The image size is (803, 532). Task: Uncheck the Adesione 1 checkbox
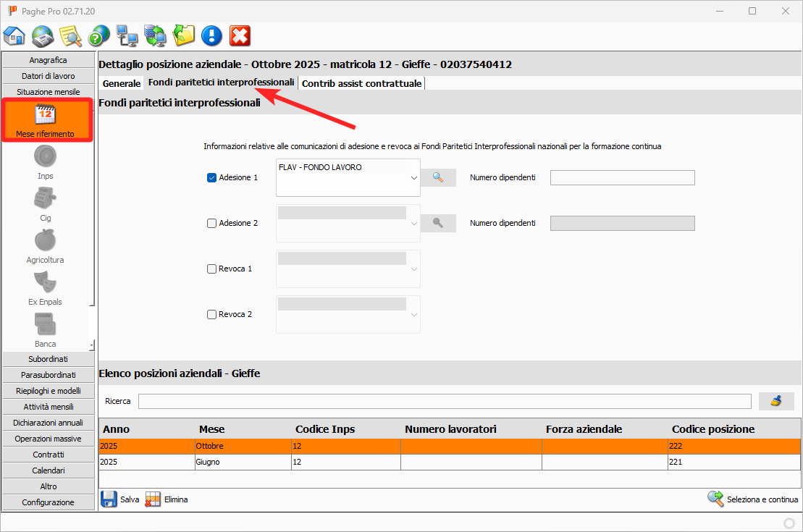pyautogui.click(x=212, y=178)
